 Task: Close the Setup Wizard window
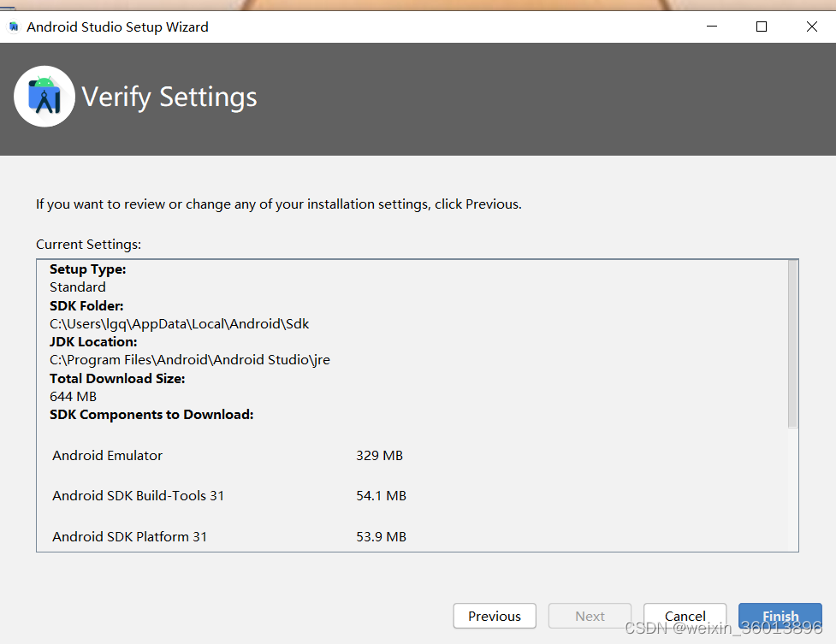click(x=811, y=27)
